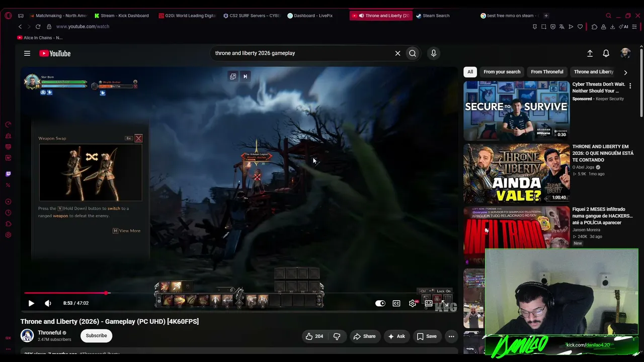Save the video to a playlist
This screenshot has height=362, width=644.
[426, 336]
